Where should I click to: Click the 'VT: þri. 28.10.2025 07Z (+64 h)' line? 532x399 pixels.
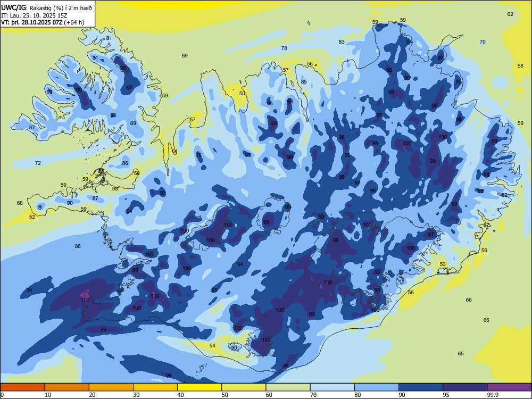[x=43, y=22]
